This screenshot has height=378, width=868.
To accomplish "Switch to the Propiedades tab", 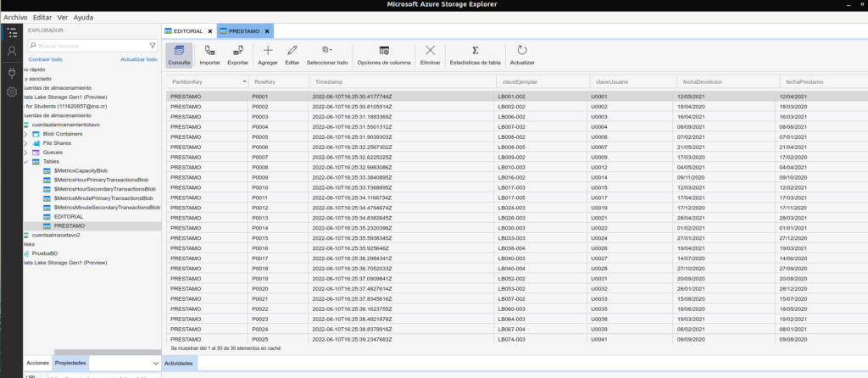I will tap(70, 363).
